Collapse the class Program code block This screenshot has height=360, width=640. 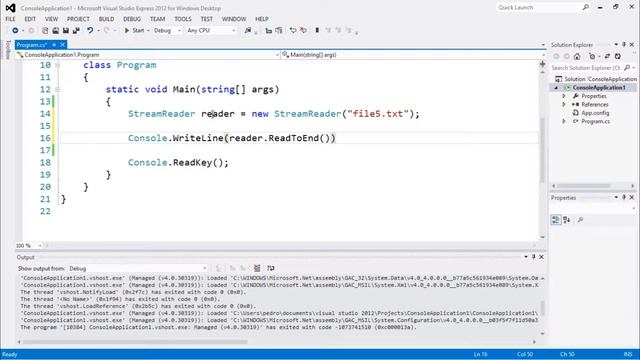58,65
